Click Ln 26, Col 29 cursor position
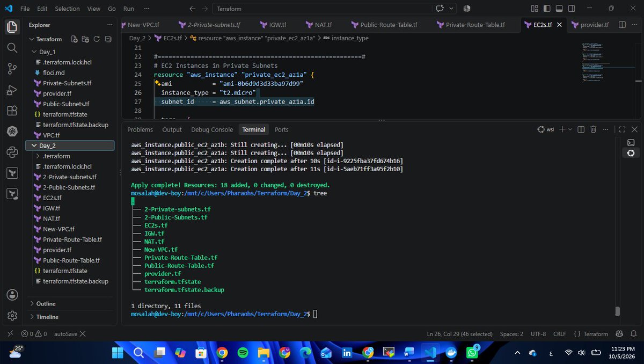This screenshot has height=364, width=644. (x=459, y=333)
